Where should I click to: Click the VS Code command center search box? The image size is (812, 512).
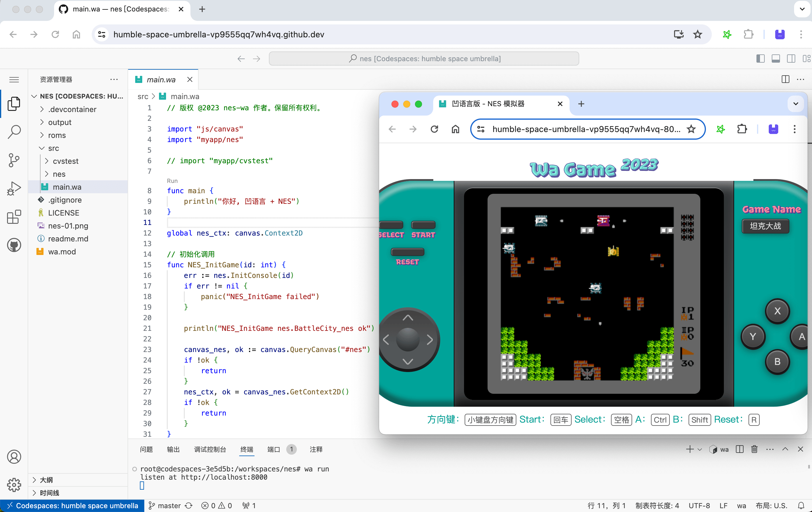[424, 59]
